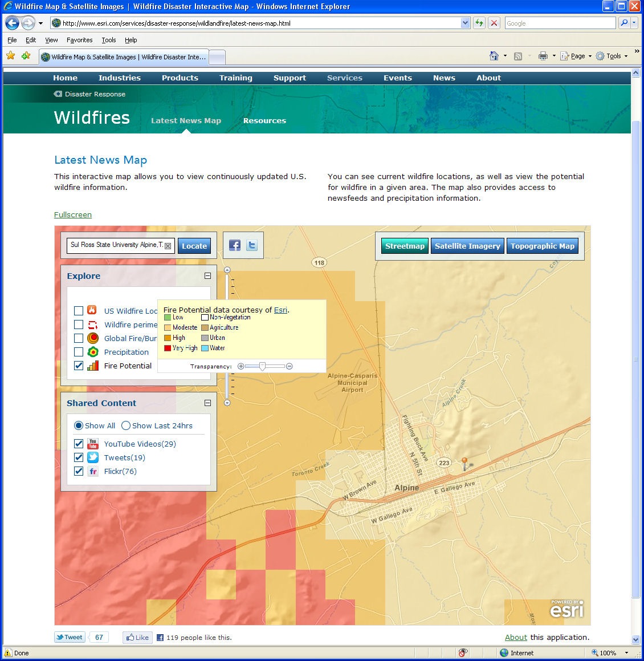Enable Wildfire perimeter checkbox
The height and width of the screenshot is (661, 644).
pos(78,325)
